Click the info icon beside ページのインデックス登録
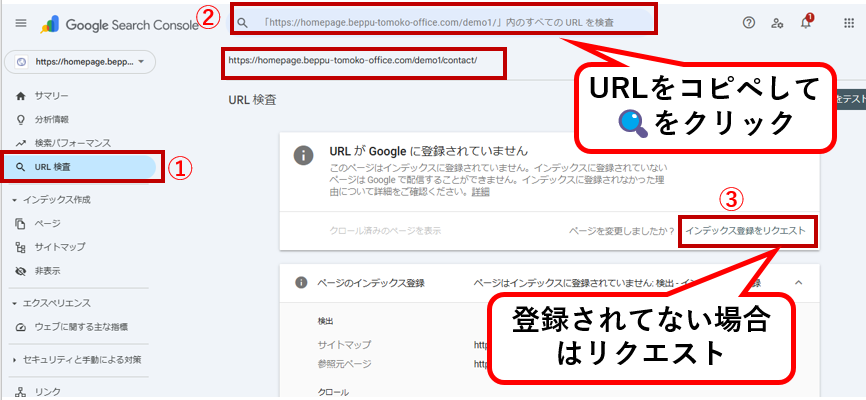The width and height of the screenshot is (866, 400). pos(301,283)
